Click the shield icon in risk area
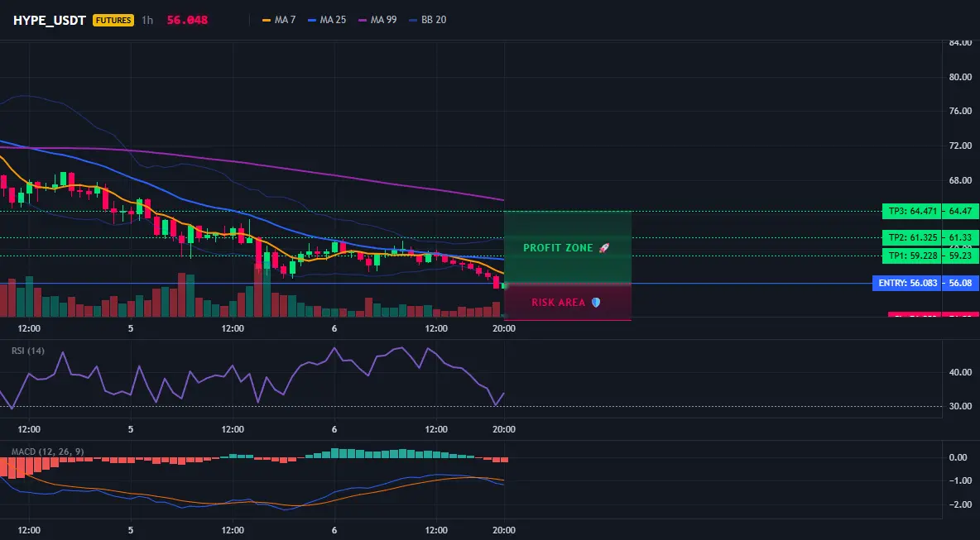This screenshot has height=540, width=980. [x=596, y=302]
